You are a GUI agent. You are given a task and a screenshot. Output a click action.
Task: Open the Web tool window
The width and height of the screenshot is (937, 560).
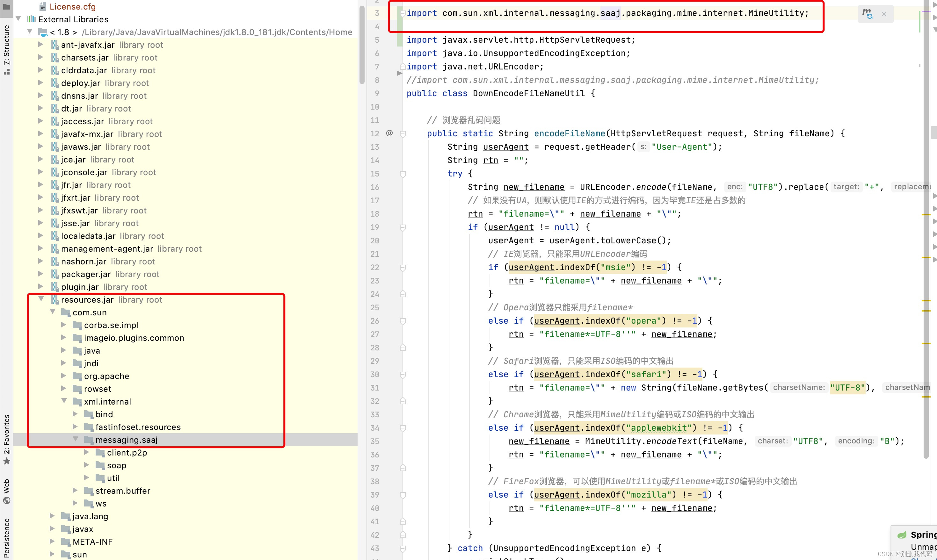6,491
